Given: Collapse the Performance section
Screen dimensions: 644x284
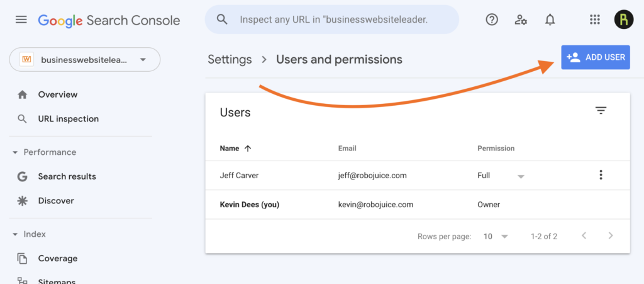Looking at the screenshot, I should [x=15, y=152].
